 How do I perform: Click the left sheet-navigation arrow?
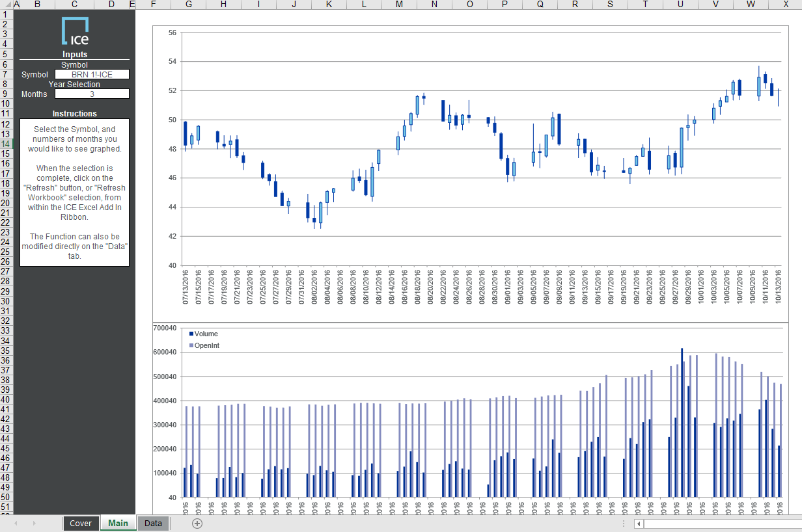(16, 523)
